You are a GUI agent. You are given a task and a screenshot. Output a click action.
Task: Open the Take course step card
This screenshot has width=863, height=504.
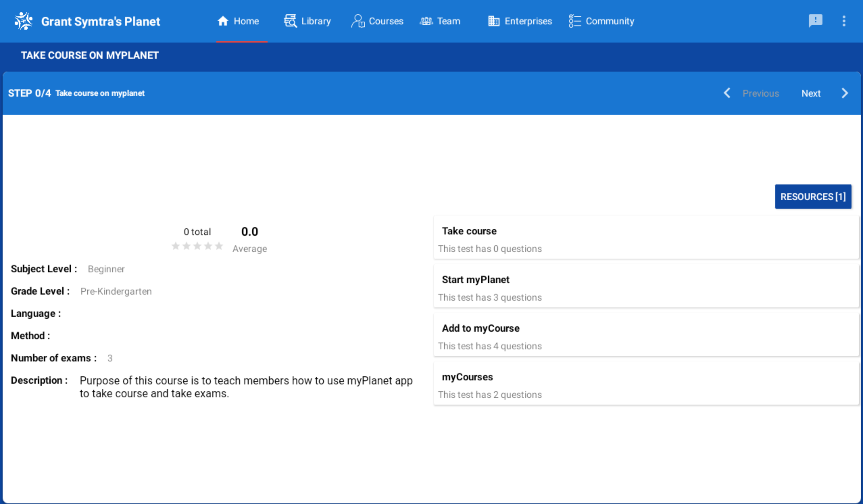[x=646, y=237]
